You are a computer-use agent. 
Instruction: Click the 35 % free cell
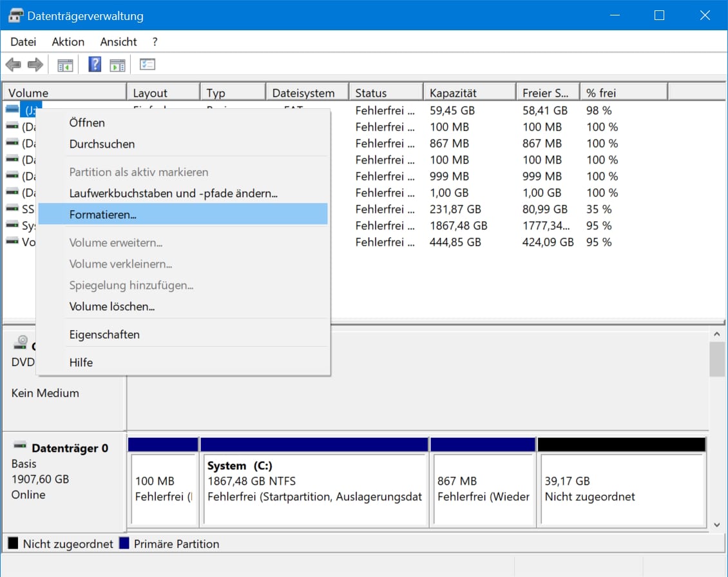point(599,209)
